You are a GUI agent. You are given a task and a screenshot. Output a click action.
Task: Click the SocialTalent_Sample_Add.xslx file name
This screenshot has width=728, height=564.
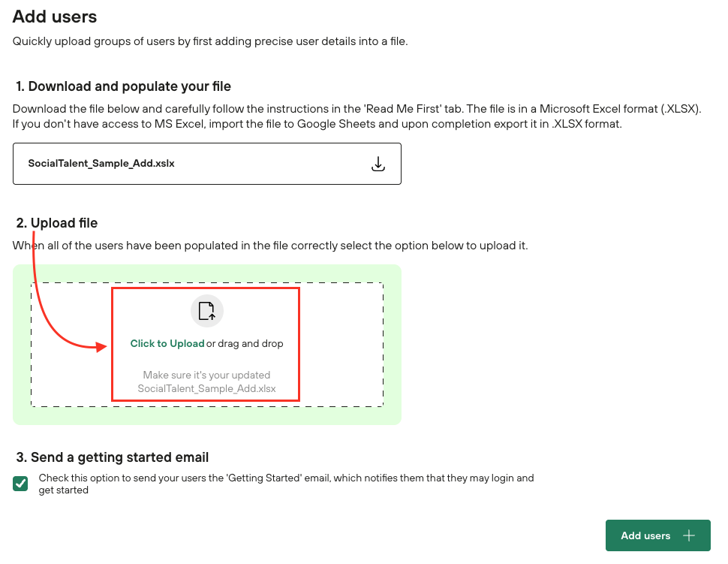(101, 163)
